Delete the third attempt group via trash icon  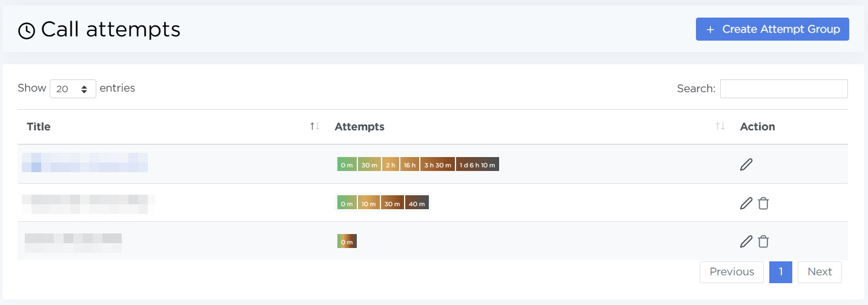(x=763, y=241)
